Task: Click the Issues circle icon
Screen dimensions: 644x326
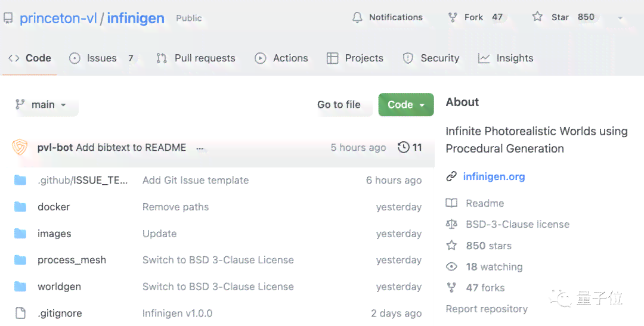Action: tap(75, 58)
